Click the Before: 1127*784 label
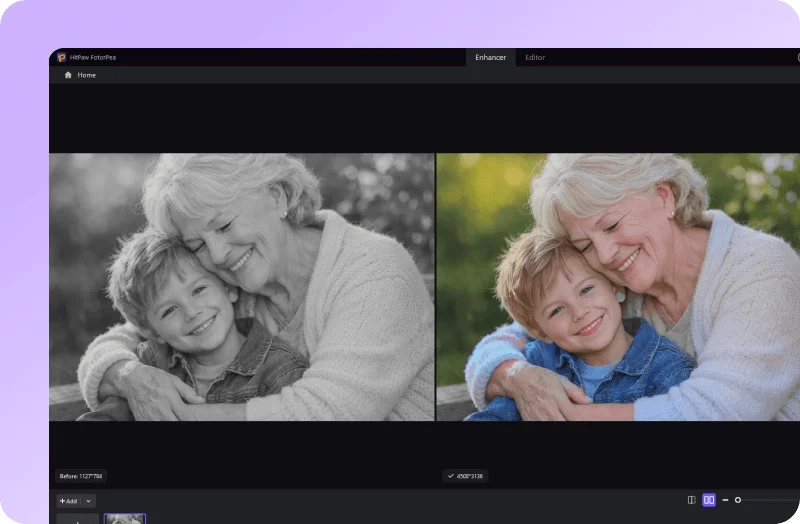This screenshot has height=524, width=800. pyautogui.click(x=81, y=476)
